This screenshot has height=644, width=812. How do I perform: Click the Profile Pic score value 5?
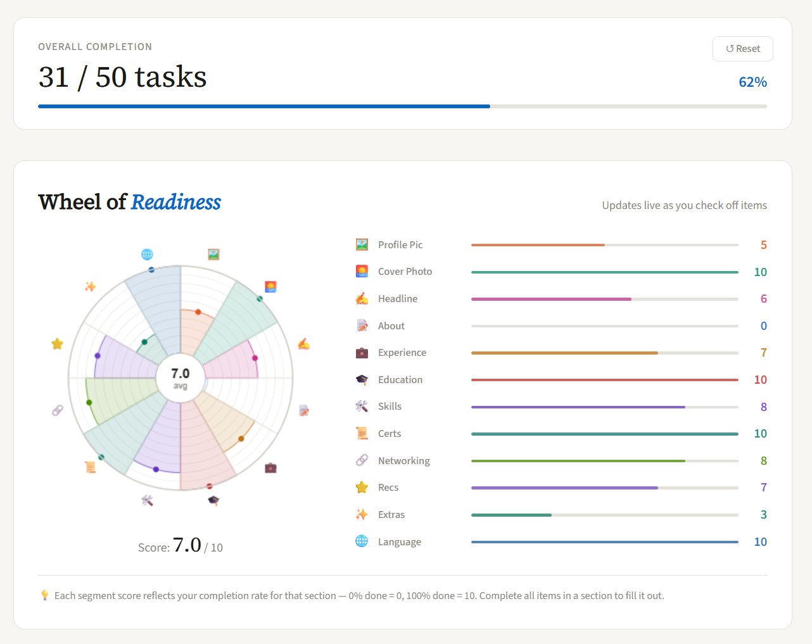[x=763, y=245]
